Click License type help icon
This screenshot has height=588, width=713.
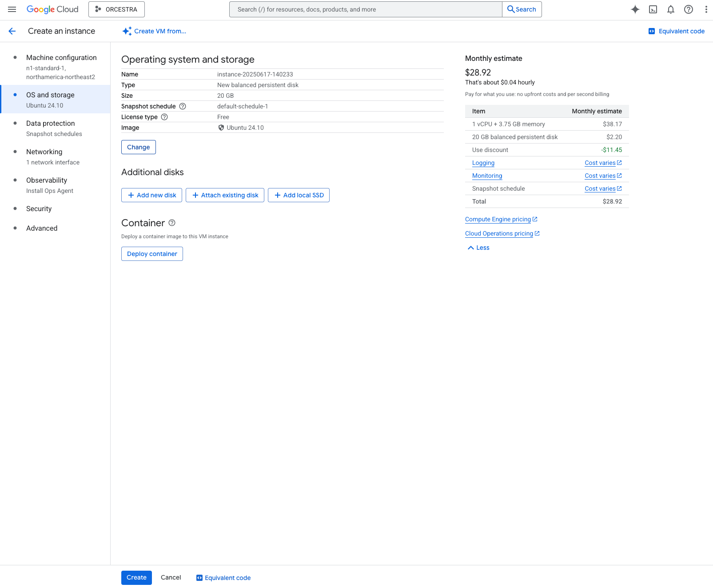(164, 117)
